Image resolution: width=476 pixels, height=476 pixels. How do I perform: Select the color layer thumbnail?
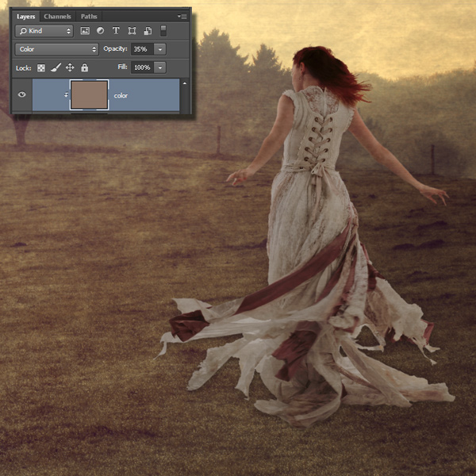click(x=89, y=94)
